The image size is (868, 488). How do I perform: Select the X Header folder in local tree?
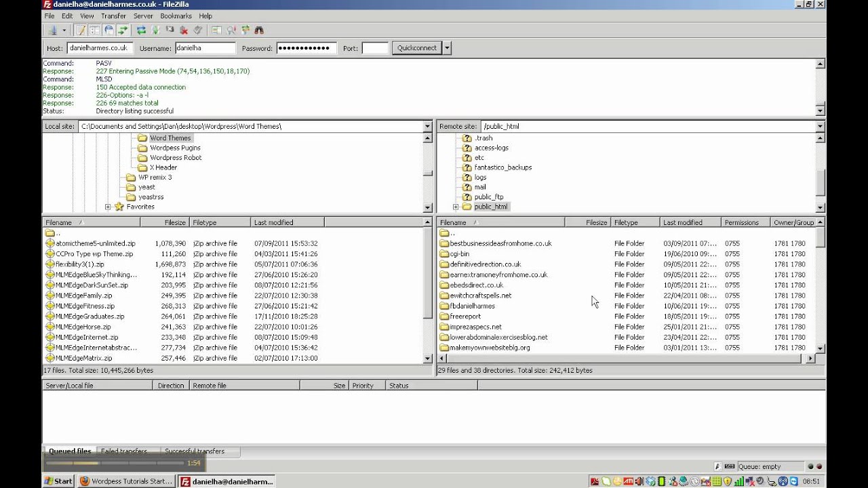(x=163, y=167)
